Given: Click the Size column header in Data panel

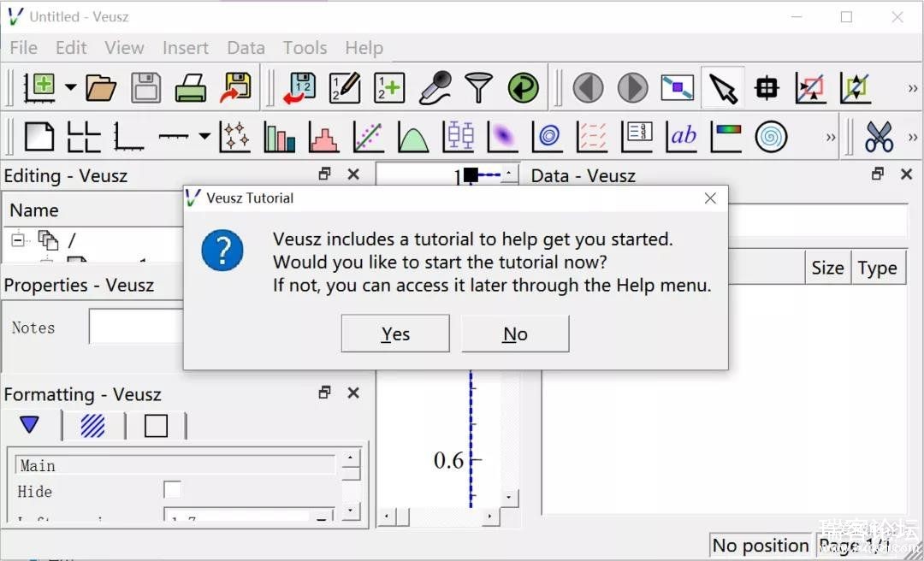Looking at the screenshot, I should 828,269.
